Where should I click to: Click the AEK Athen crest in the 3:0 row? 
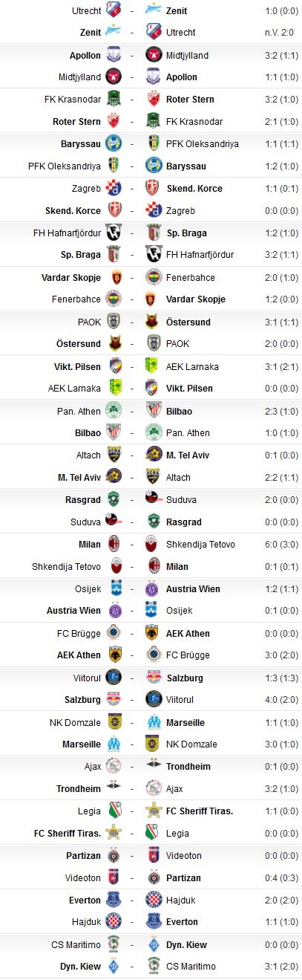[114, 655]
